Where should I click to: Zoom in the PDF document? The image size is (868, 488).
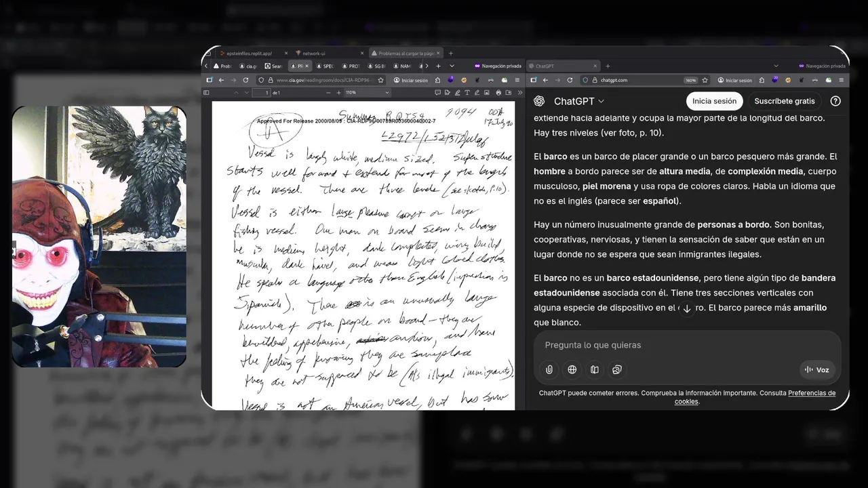tap(339, 93)
